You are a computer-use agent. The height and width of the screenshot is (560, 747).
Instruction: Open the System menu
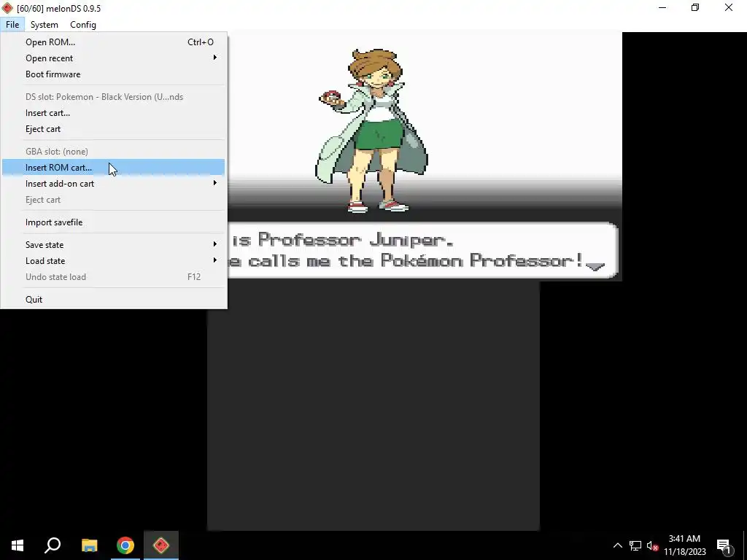(x=44, y=25)
